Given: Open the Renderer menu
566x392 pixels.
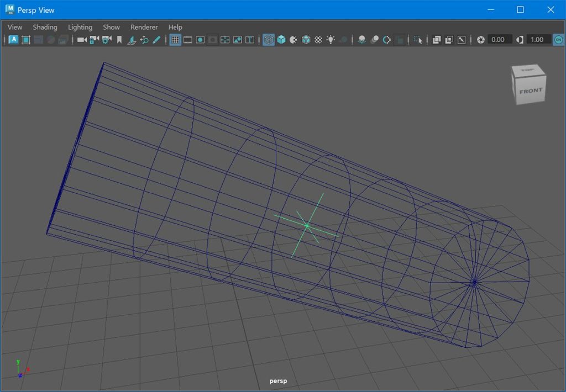Looking at the screenshot, I should (x=144, y=27).
